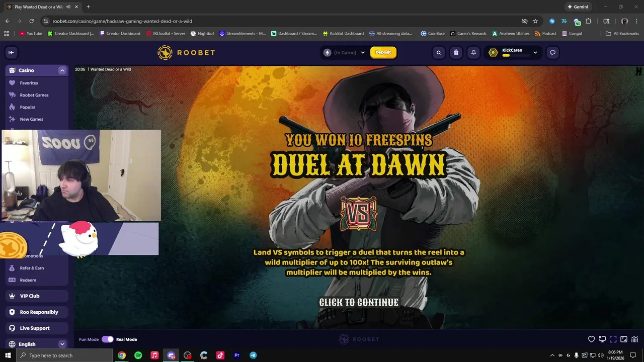The image size is (644, 362).
Task: Open Premiere Pro from taskbar
Action: tap(236, 355)
